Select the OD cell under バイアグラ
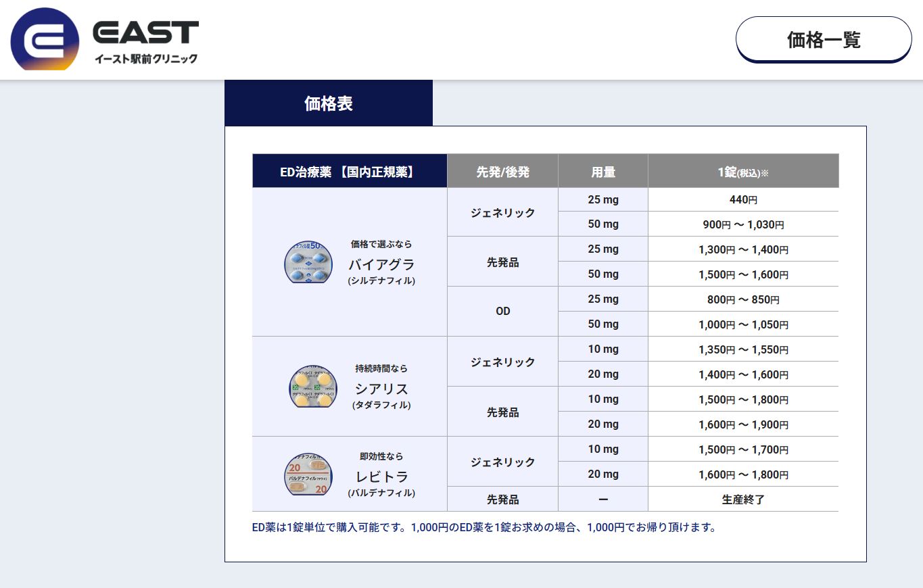The height and width of the screenshot is (588, 923). (x=502, y=311)
